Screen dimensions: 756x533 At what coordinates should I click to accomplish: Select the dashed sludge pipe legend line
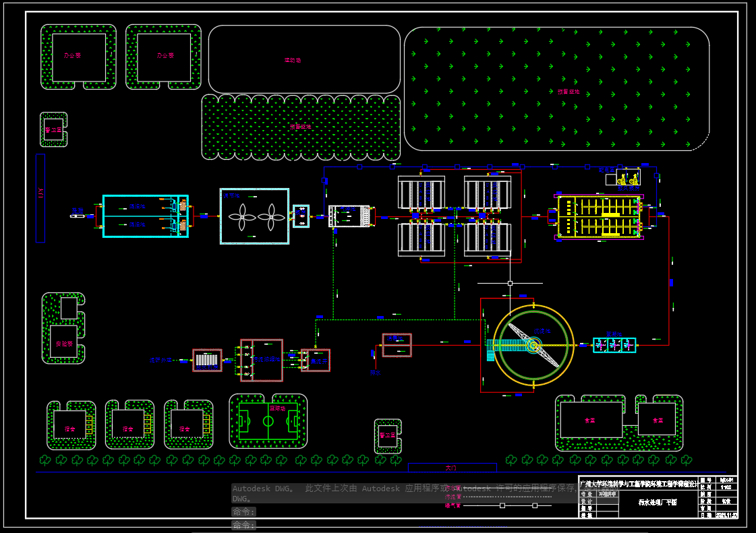pos(507,497)
